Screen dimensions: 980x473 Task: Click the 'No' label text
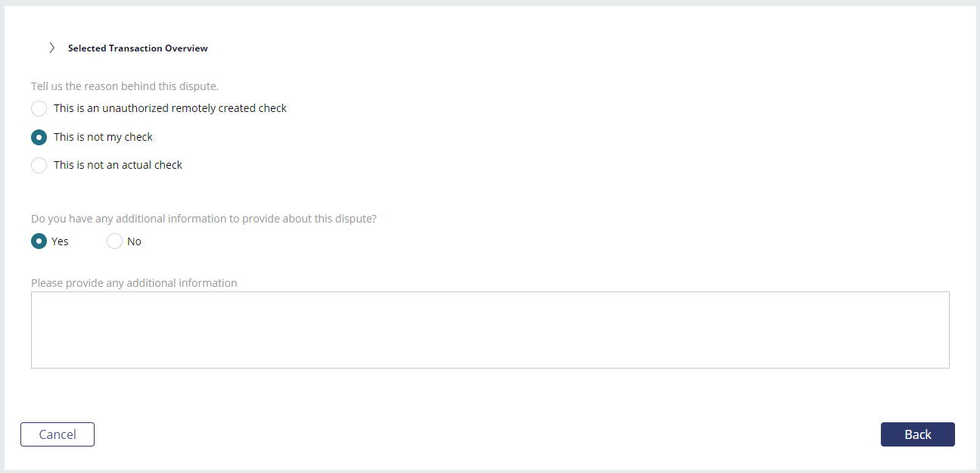(x=134, y=241)
